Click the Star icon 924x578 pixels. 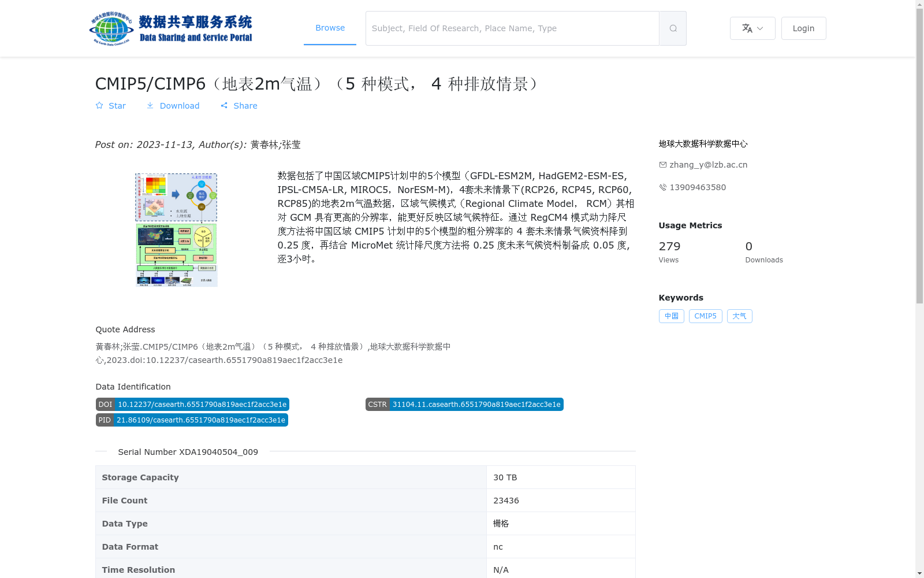point(99,106)
